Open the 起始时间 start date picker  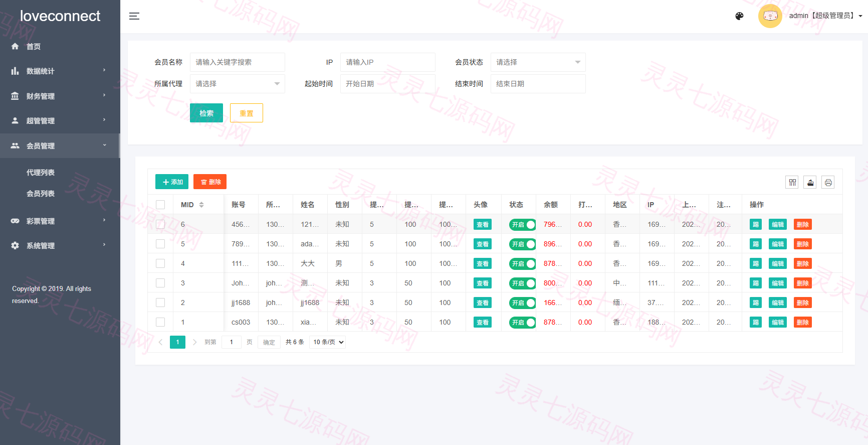point(388,84)
